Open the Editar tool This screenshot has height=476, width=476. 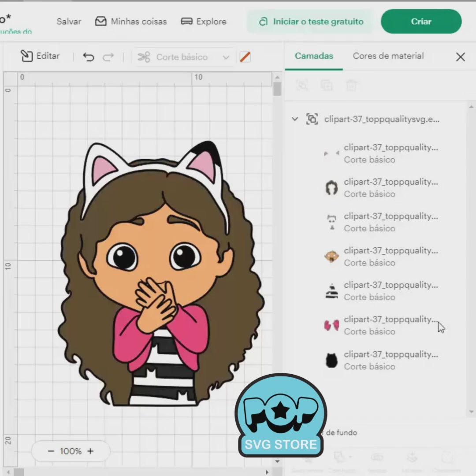coord(40,56)
